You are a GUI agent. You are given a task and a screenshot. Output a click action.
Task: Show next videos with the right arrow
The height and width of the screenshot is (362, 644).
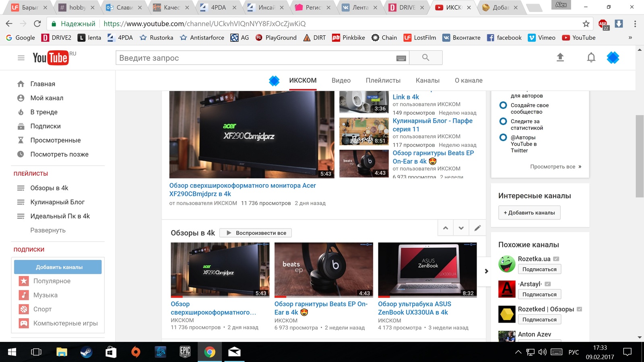point(486,271)
